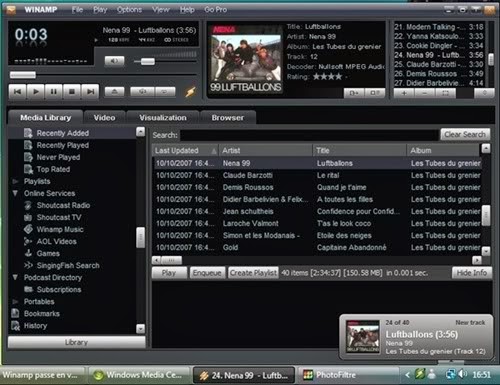Screen dimensions: 500x385
Task: Switch to the Video tab
Action: (x=104, y=118)
